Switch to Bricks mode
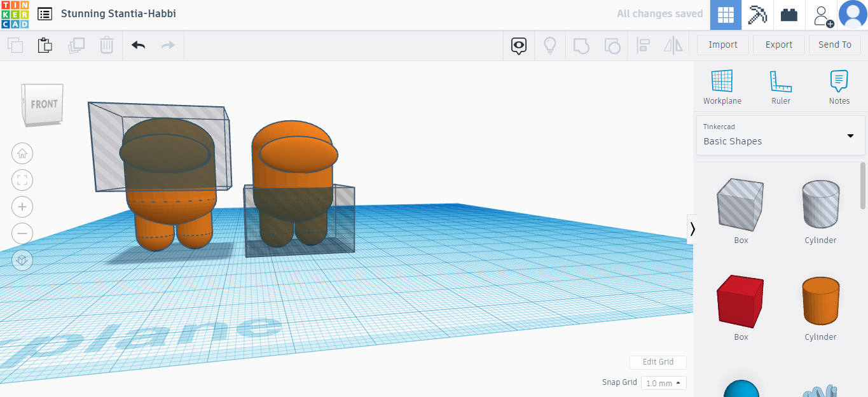 (789, 15)
